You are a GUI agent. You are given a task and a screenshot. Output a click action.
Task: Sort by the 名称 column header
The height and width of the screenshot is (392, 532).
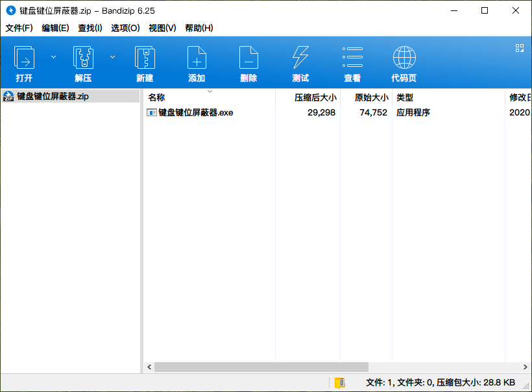click(209, 97)
